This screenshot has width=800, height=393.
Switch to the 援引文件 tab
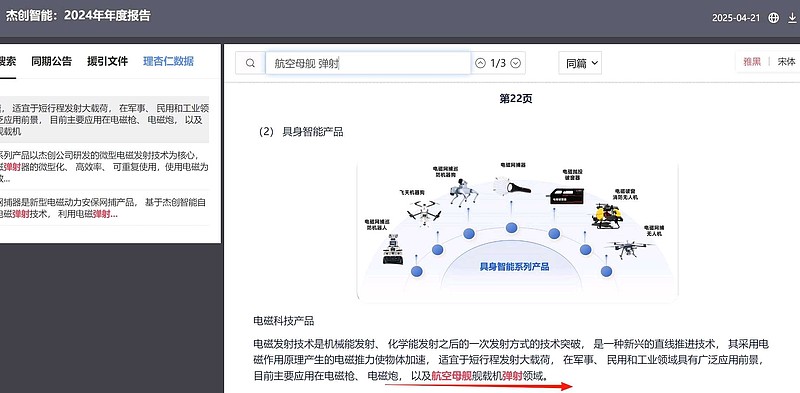(107, 61)
